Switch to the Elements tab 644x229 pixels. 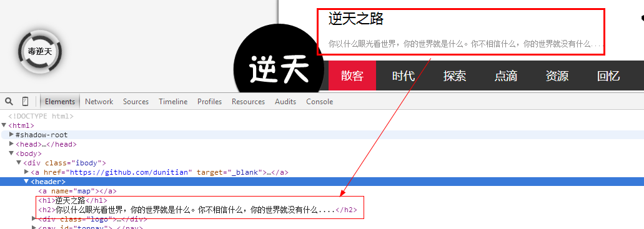tap(60, 101)
